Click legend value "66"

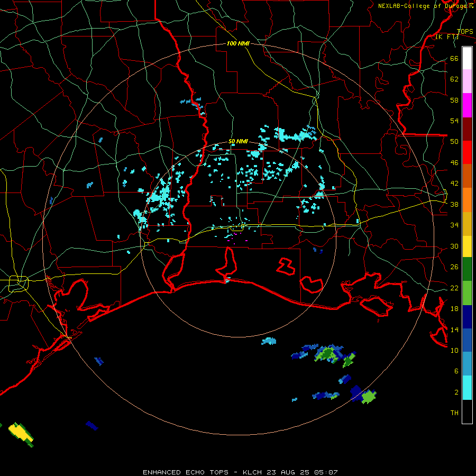point(454,58)
